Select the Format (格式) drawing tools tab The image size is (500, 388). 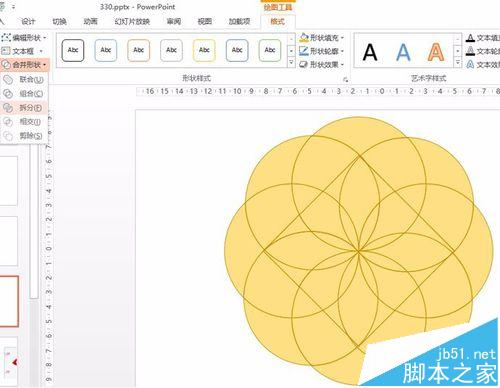(x=277, y=22)
